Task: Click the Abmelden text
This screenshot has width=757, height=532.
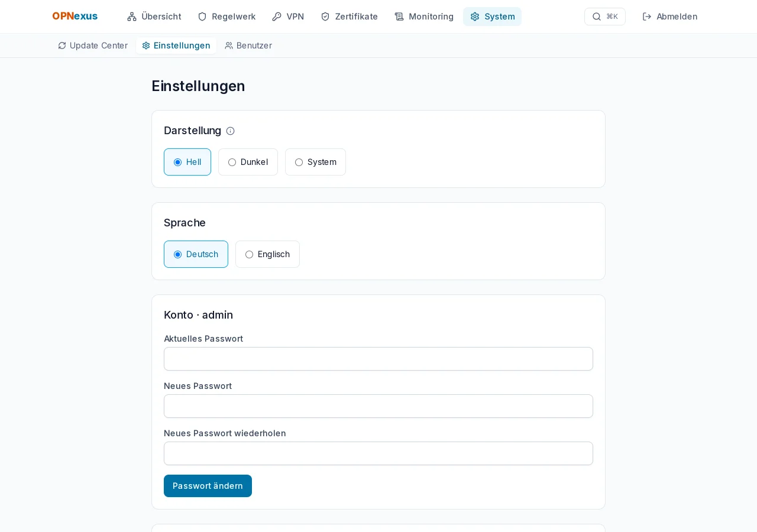Action: [x=677, y=17]
